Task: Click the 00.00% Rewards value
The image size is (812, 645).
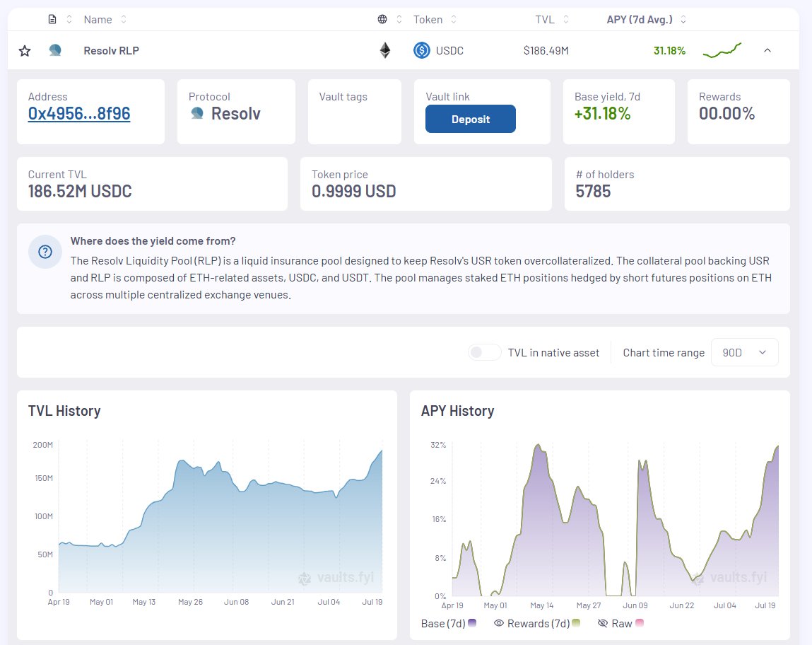Action: (x=726, y=113)
